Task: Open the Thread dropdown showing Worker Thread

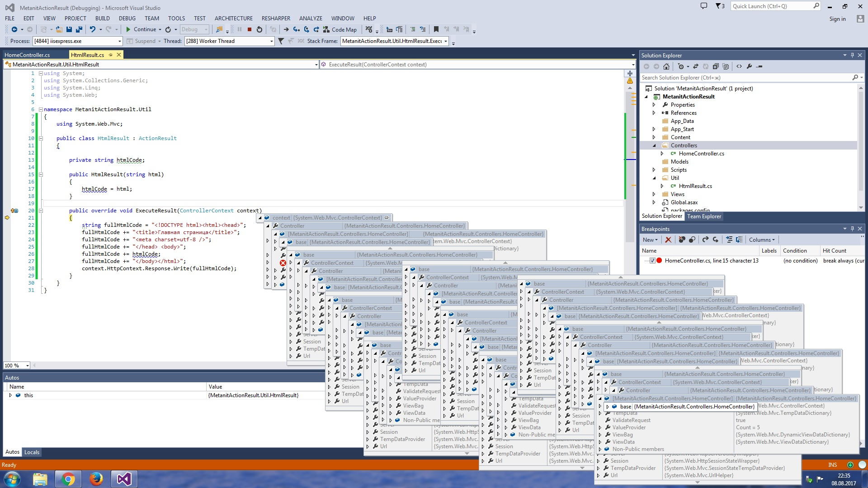Action: tap(229, 41)
